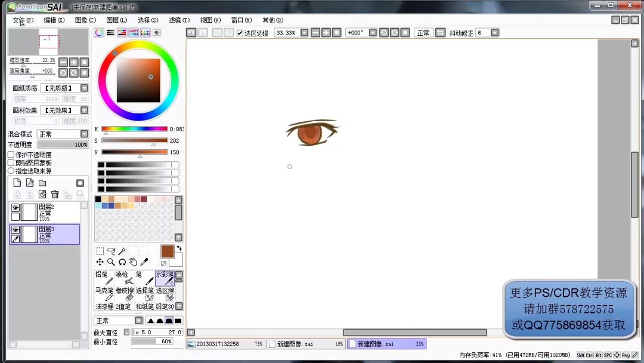This screenshot has width=644, height=363.
Task: Hide the 图层2 layer visibility eye
Action: pyautogui.click(x=15, y=207)
